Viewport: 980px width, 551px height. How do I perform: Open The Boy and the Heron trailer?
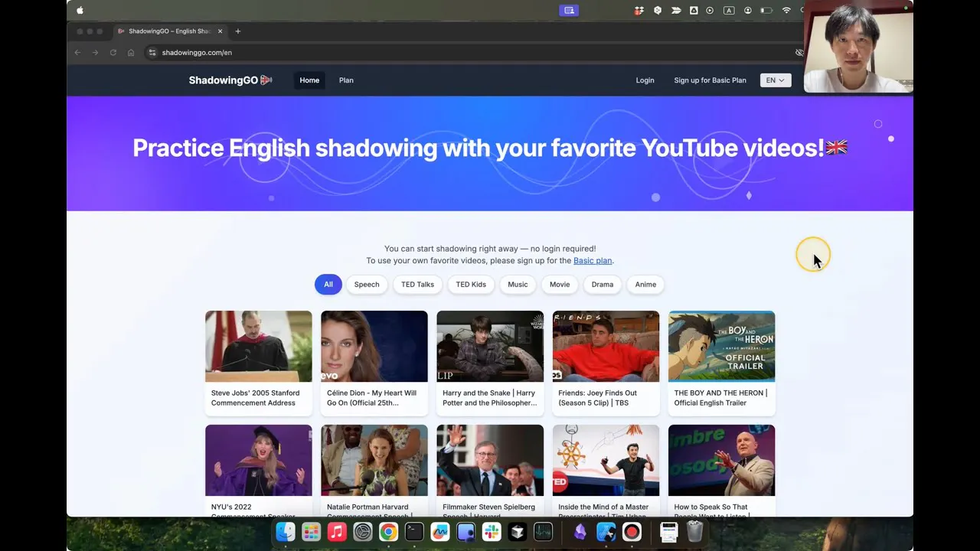tap(721, 346)
